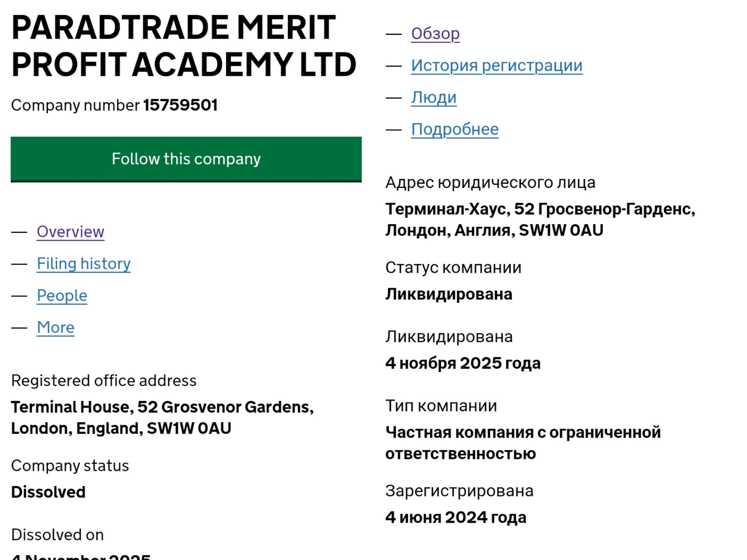Open the Filing history link

pyautogui.click(x=84, y=264)
